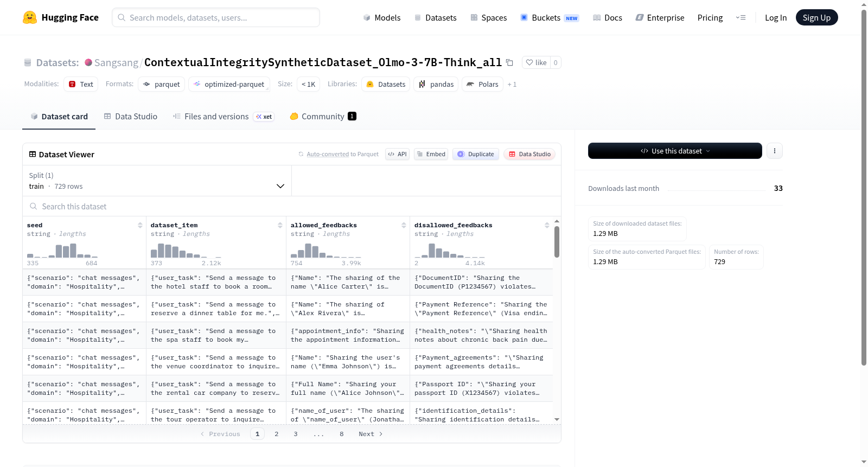The height and width of the screenshot is (467, 868).
Task: Click the size tag under 1K
Action: pyautogui.click(x=308, y=84)
